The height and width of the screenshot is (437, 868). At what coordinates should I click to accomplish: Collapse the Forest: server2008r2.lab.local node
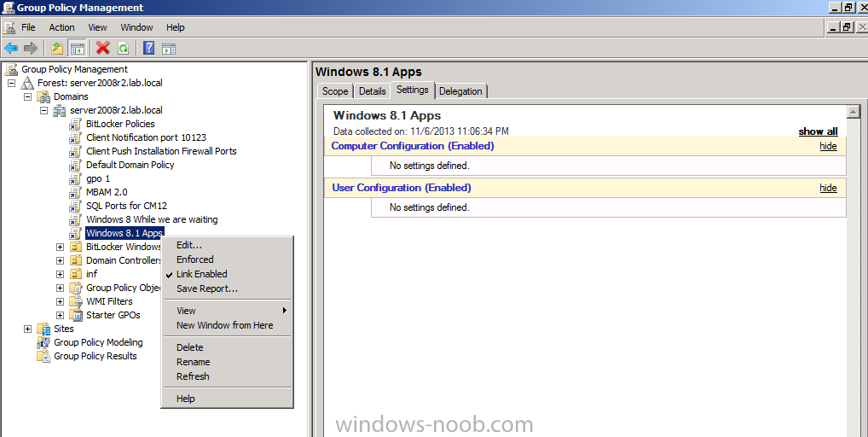pyautogui.click(x=11, y=83)
